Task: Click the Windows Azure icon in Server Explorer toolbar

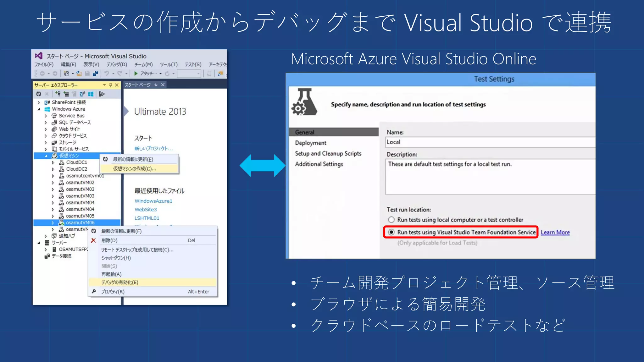Action: pos(91,94)
